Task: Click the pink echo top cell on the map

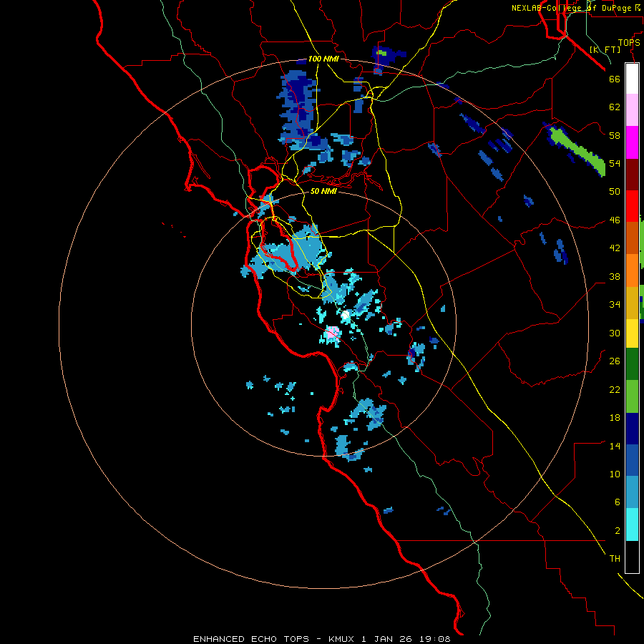Action: click(x=333, y=331)
